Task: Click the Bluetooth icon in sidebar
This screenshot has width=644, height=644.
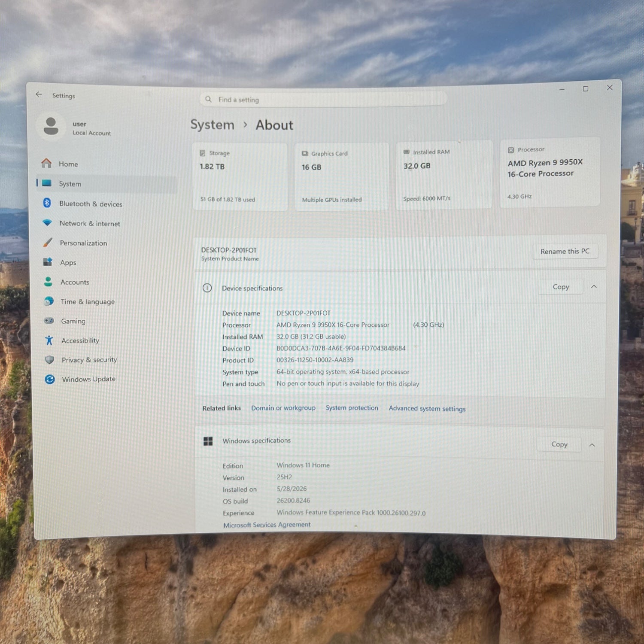Action: pos(47,203)
